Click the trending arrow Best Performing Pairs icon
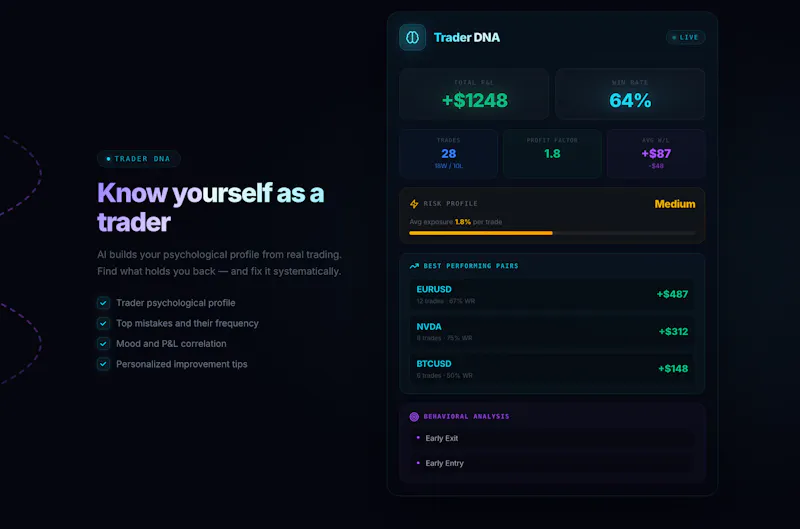Viewport: 800px width, 529px height. point(414,266)
